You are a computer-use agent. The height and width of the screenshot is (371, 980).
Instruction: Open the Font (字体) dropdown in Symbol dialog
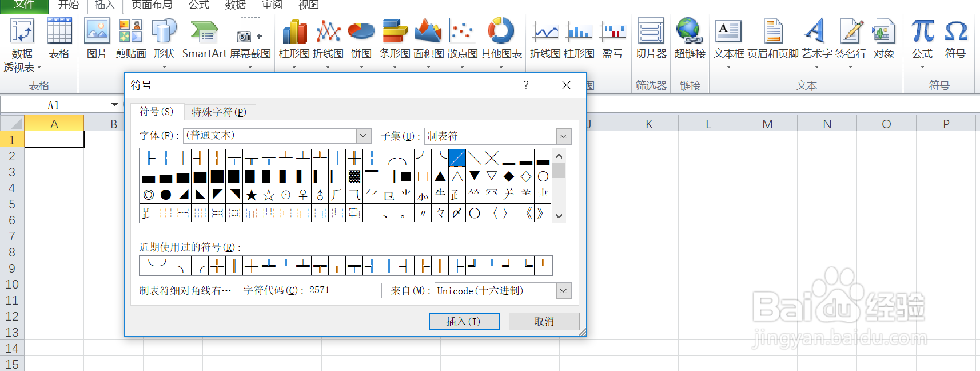[x=364, y=136]
